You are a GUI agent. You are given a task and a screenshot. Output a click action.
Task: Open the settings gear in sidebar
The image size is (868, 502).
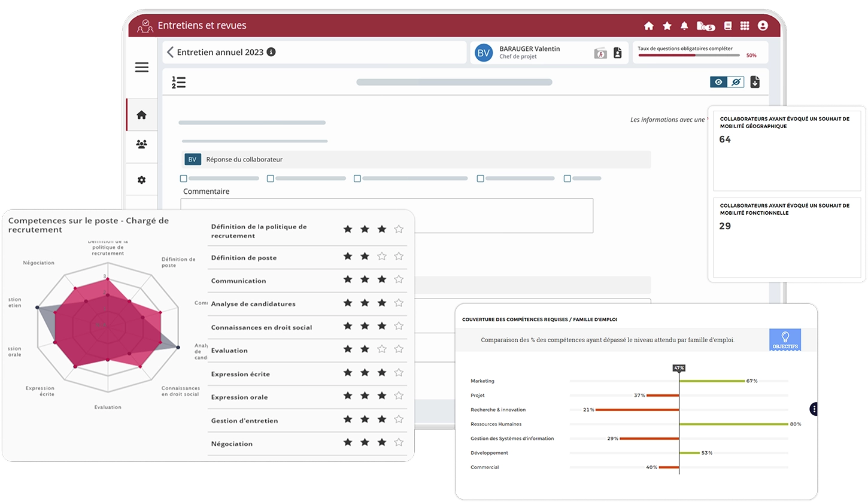tap(142, 180)
